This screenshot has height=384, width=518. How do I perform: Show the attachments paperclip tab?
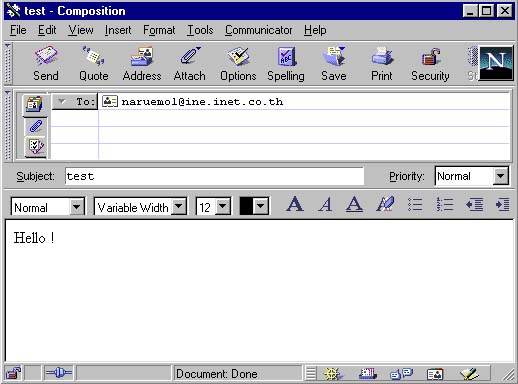[35, 126]
